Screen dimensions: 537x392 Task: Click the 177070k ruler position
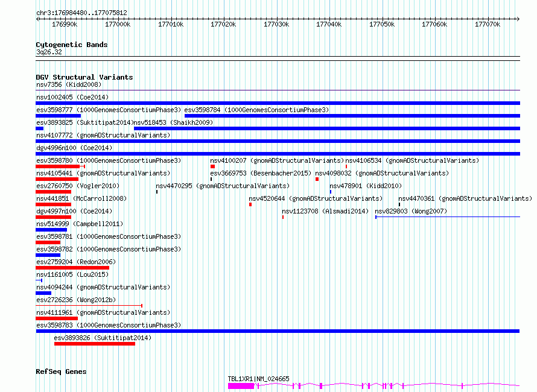(x=488, y=24)
